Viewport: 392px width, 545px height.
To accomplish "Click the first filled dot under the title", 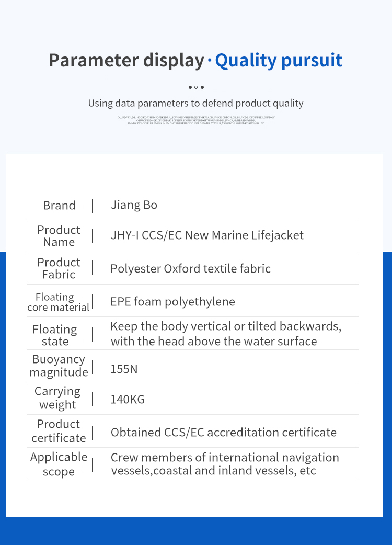I will pos(190,87).
